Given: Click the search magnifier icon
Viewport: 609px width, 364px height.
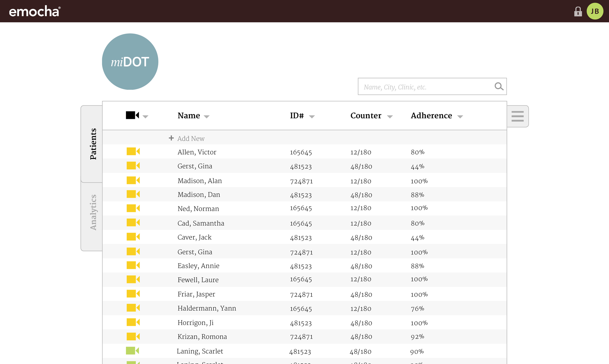Looking at the screenshot, I should click(x=499, y=86).
